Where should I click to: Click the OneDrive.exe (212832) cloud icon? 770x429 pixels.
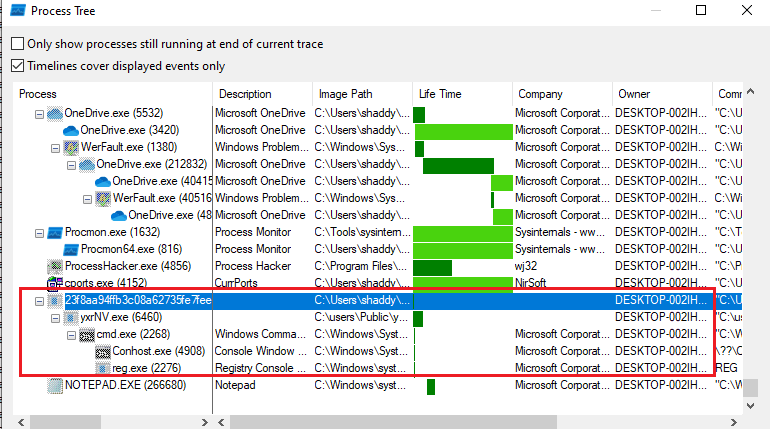tap(86, 164)
